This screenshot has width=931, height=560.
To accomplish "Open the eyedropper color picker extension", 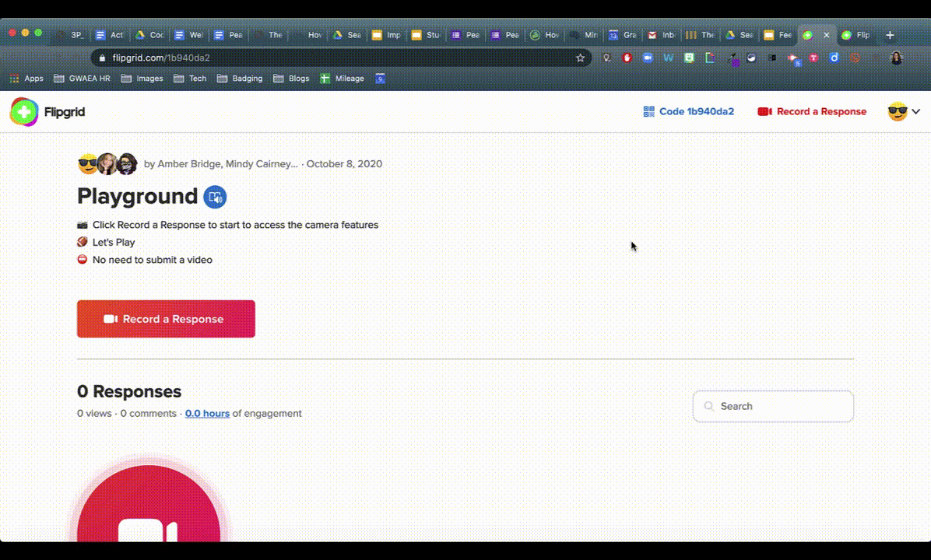I will tap(733, 58).
